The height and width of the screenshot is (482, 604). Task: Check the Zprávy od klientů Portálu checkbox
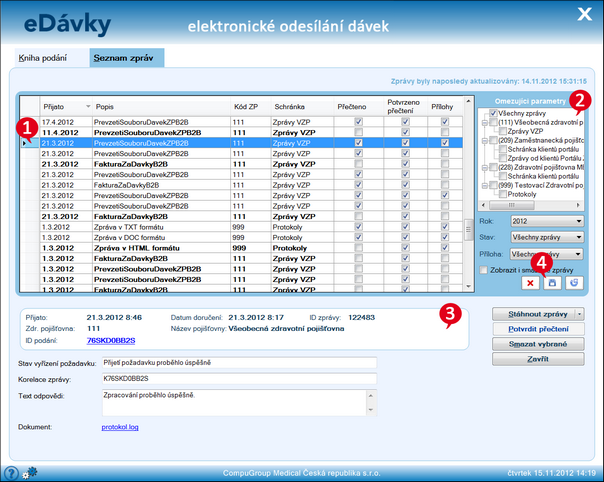pyautogui.click(x=502, y=158)
